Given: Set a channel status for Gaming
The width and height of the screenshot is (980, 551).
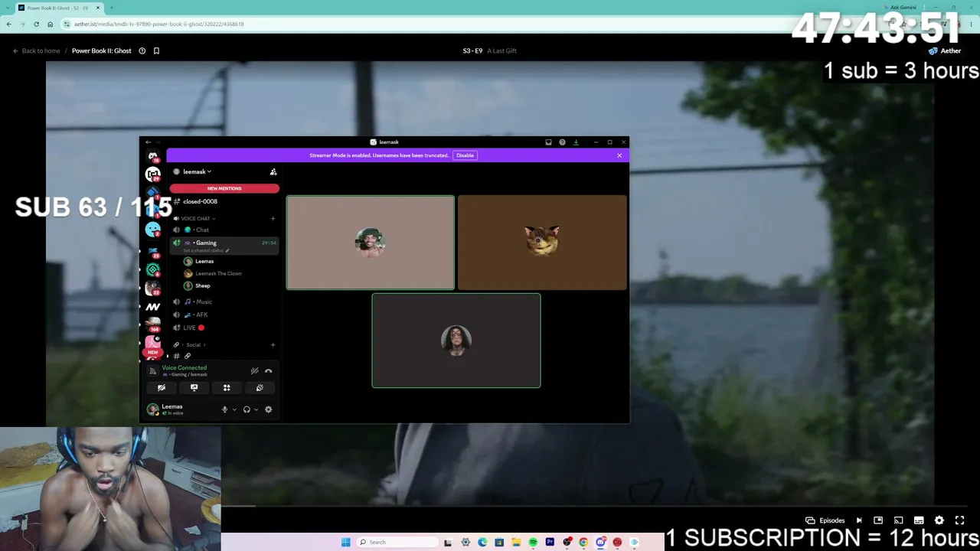Looking at the screenshot, I should click(206, 250).
